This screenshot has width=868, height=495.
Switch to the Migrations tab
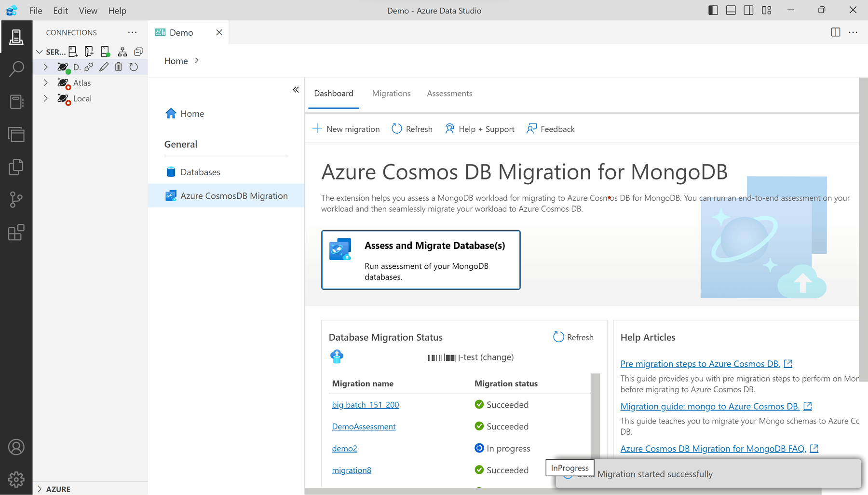[x=391, y=93]
